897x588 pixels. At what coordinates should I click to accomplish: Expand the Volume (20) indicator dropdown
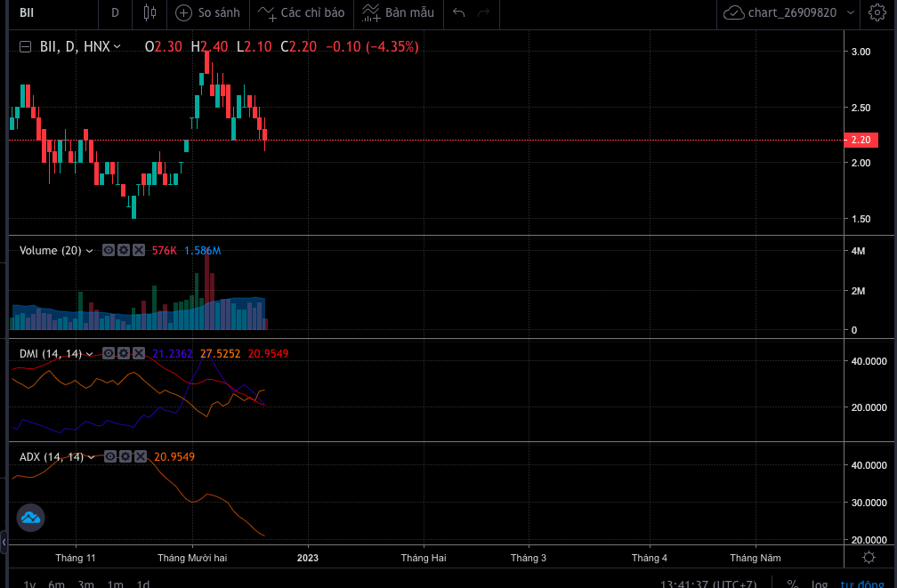[x=89, y=251]
